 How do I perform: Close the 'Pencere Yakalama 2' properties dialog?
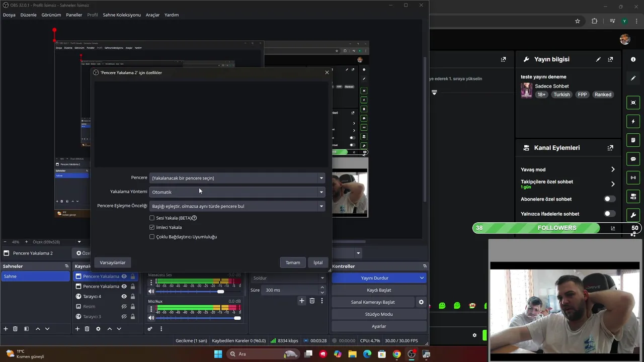[327, 72]
